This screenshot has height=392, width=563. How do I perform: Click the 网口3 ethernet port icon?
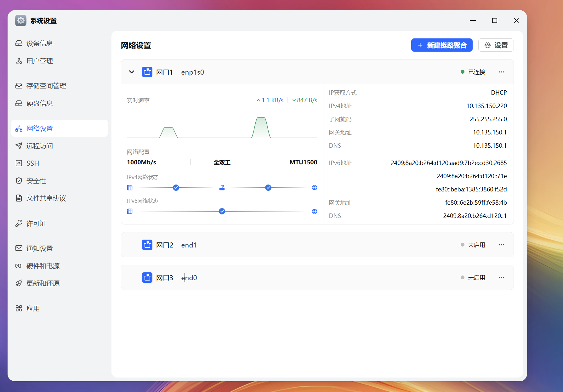(147, 277)
